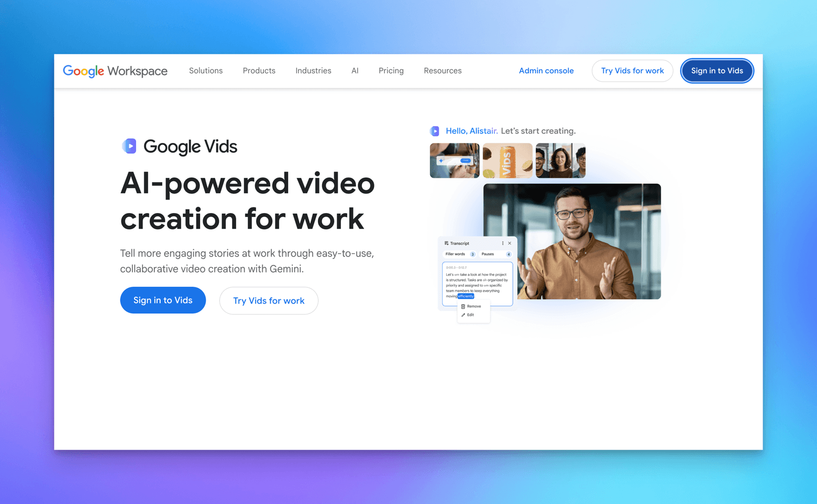Screen dimensions: 817x504
Task: Click the Hello, Alistair greeting text
Action: 471,131
